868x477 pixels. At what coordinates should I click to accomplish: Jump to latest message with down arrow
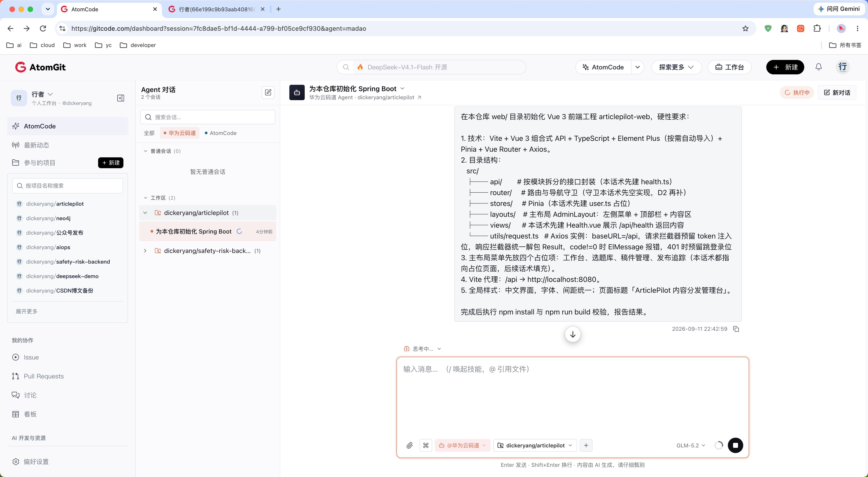[573, 334]
